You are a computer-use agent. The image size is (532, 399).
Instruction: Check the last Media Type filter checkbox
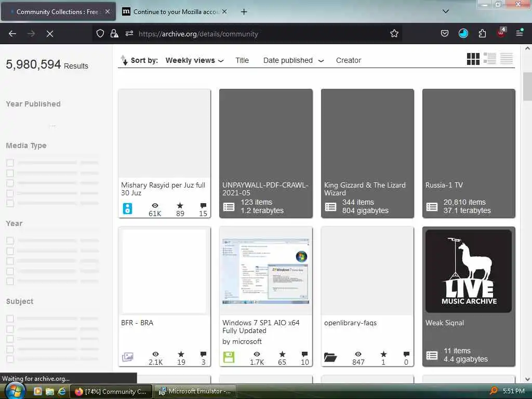pyautogui.click(x=10, y=203)
